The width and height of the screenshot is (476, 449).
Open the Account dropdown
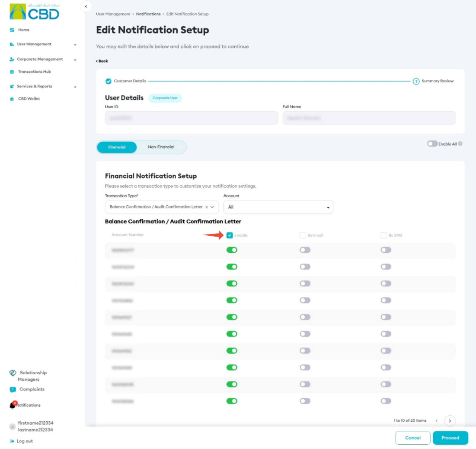tap(278, 207)
